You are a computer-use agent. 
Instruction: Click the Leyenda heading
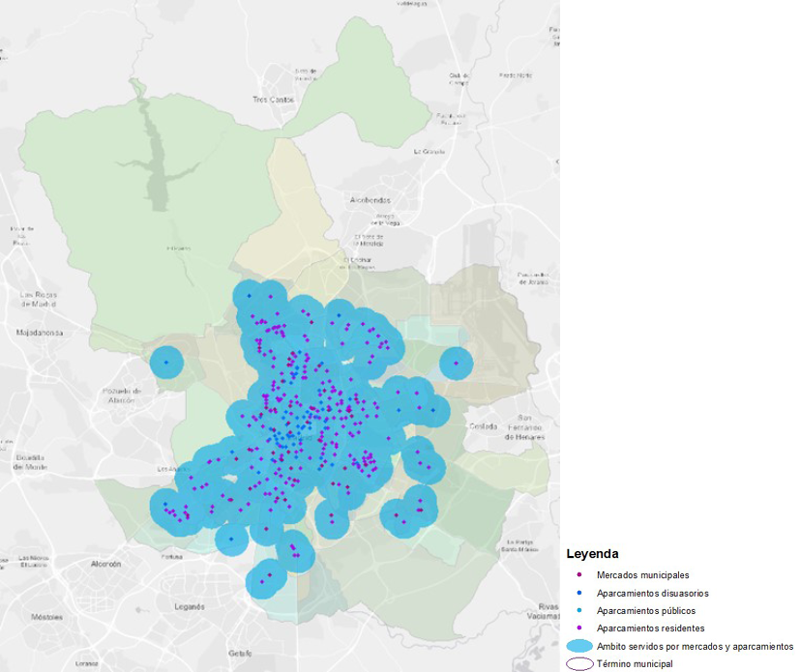coord(592,555)
